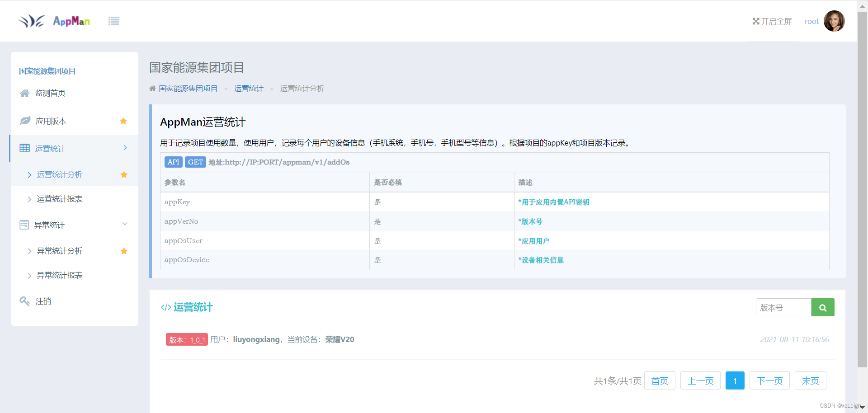This screenshot has width=868, height=413.
Task: Click the *应用用户 description
Action: tap(534, 241)
